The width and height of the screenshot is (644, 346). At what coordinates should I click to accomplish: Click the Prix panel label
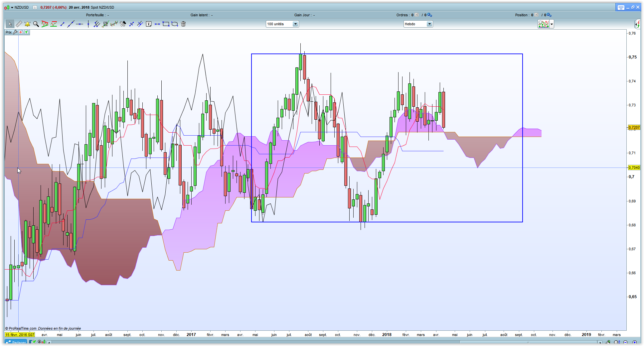(x=9, y=32)
